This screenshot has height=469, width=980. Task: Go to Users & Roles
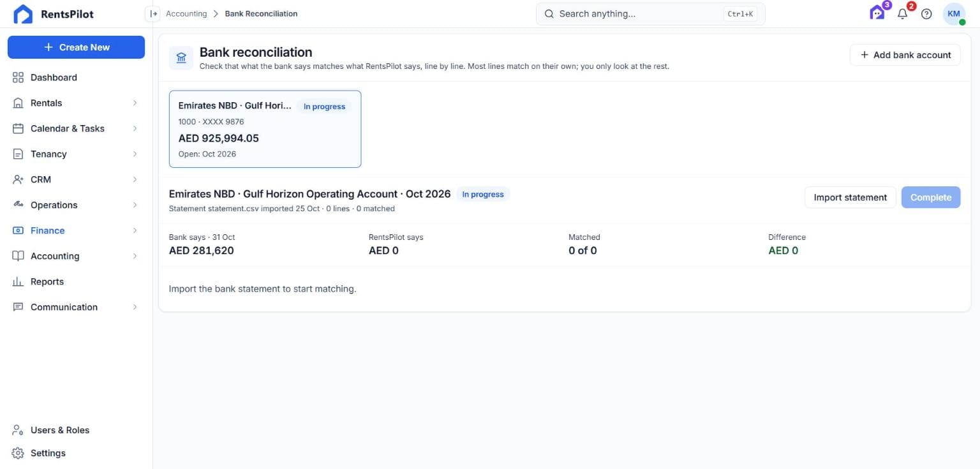[76, 430]
